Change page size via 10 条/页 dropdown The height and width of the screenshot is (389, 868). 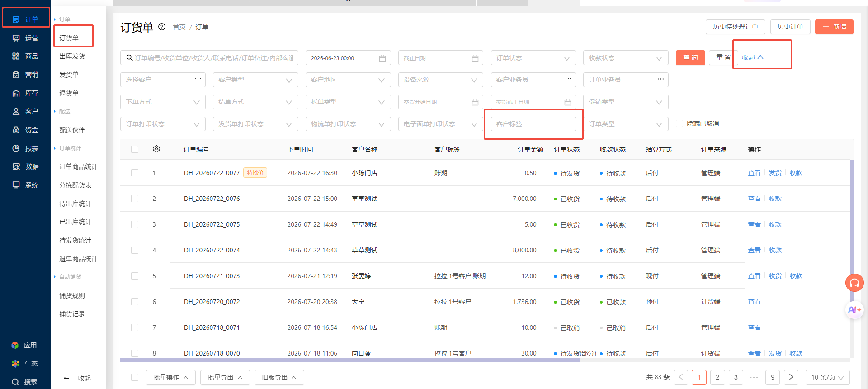(828, 377)
